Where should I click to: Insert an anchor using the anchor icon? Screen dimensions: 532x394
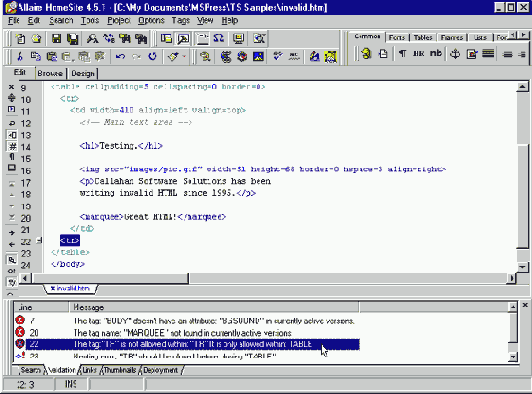[x=455, y=54]
